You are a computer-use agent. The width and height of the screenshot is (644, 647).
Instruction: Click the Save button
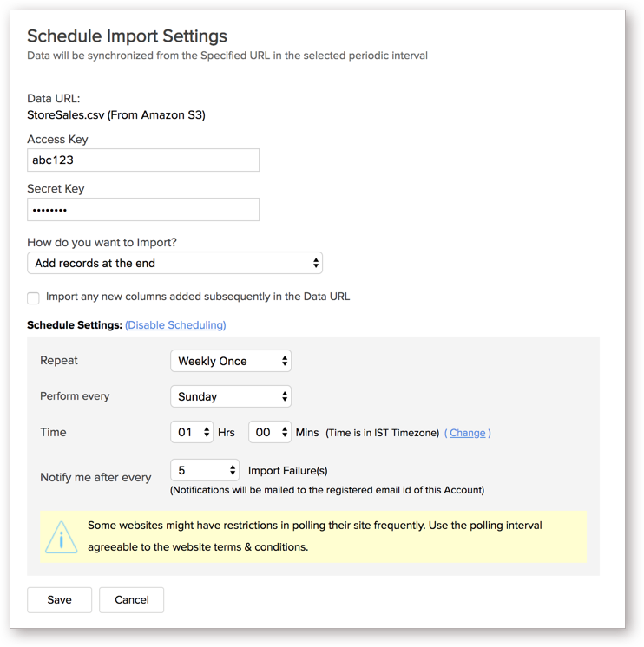tap(59, 600)
